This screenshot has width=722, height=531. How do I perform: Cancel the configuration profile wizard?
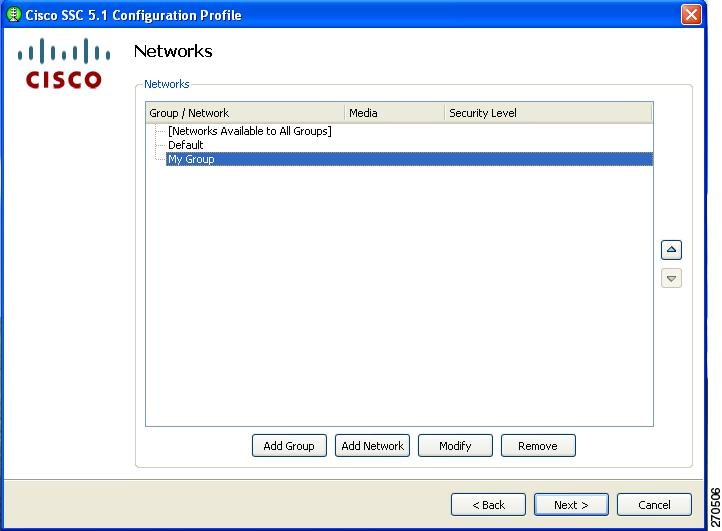point(654,505)
